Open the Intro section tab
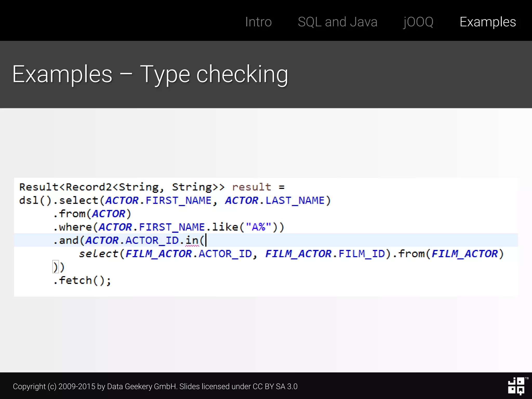Viewport: 532px width, 399px height. click(x=258, y=22)
